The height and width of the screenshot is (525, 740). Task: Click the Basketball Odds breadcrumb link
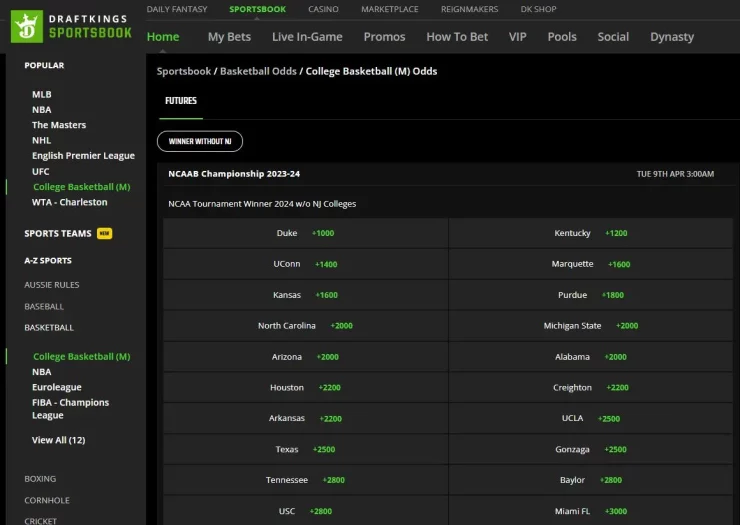pyautogui.click(x=258, y=71)
